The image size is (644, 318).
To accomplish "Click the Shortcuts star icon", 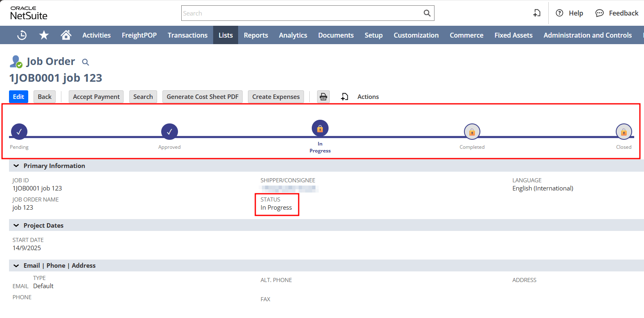I will (x=44, y=35).
